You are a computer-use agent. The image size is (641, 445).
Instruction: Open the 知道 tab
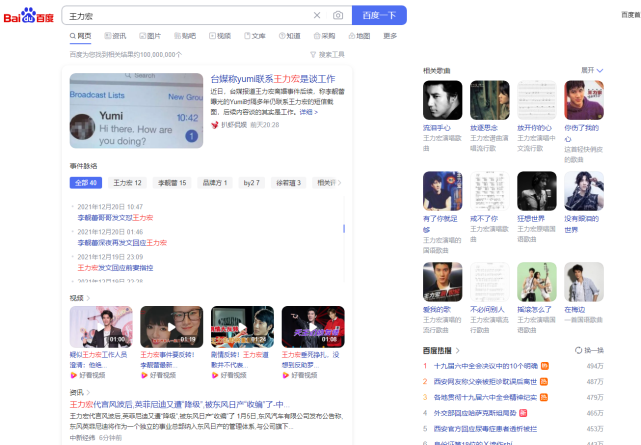290,36
